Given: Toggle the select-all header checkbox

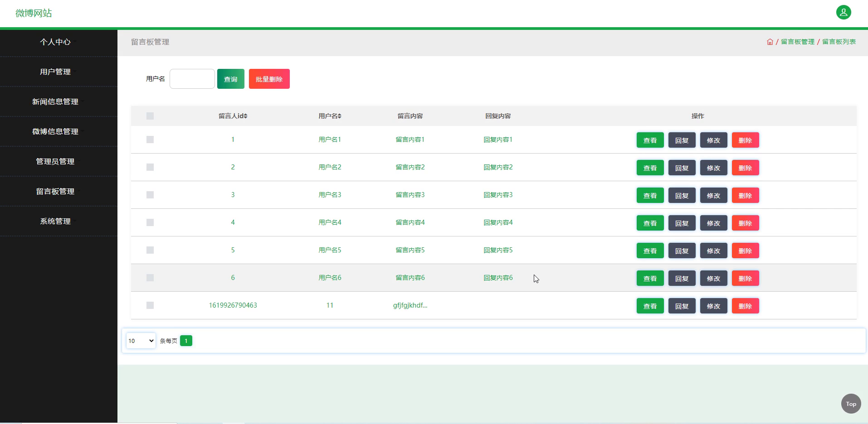Looking at the screenshot, I should (150, 116).
